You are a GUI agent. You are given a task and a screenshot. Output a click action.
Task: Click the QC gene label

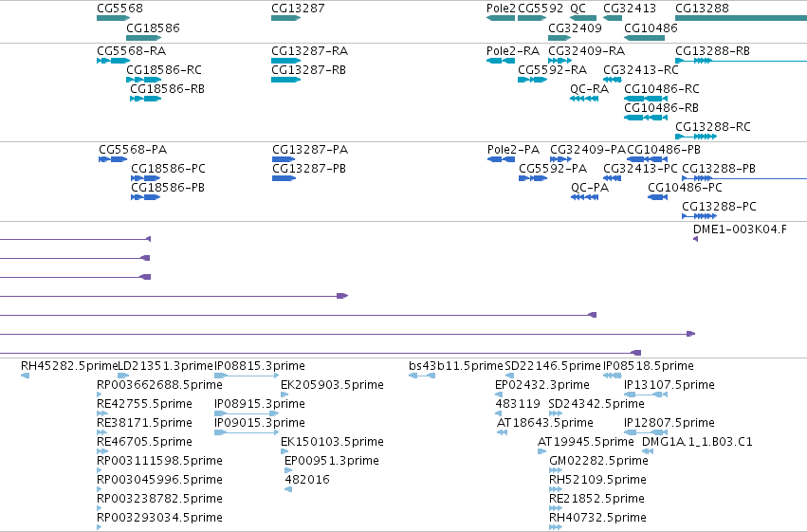click(x=578, y=9)
